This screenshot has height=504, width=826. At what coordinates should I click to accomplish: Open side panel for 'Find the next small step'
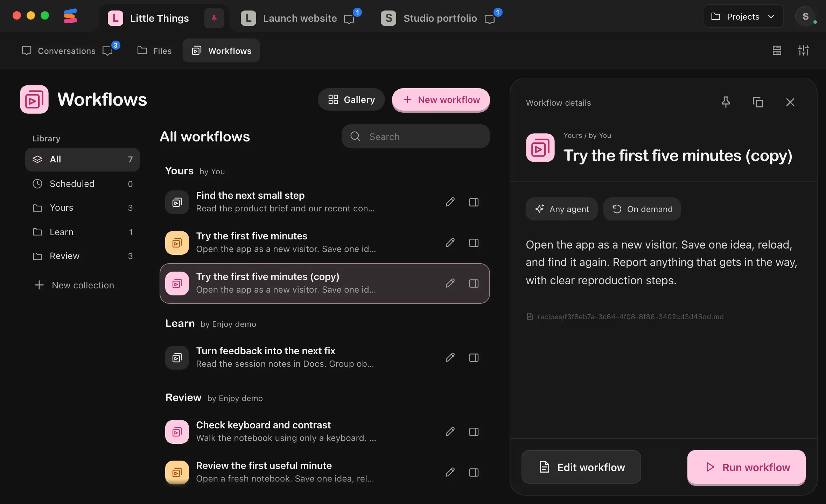click(474, 202)
